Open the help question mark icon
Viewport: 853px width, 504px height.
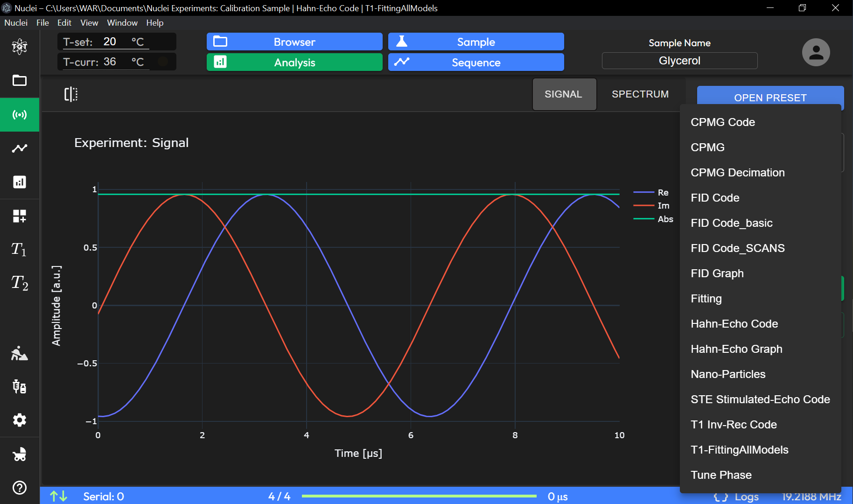pos(20,488)
